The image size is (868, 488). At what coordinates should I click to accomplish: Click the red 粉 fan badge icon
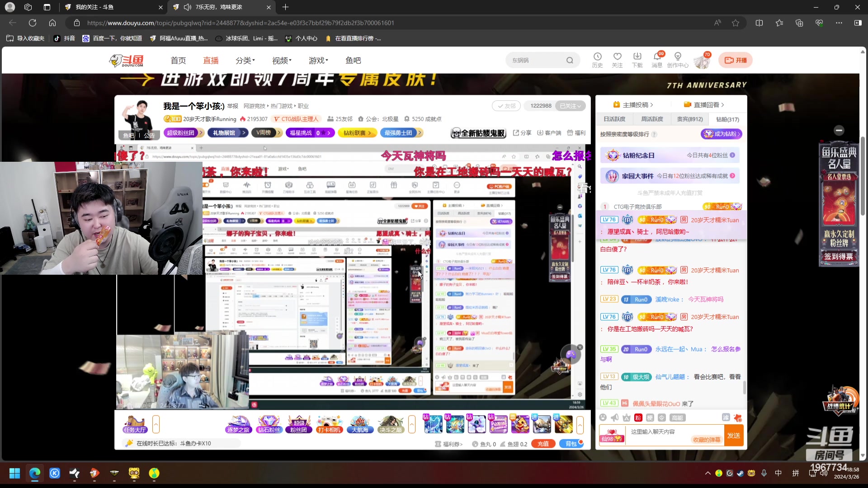click(x=638, y=418)
